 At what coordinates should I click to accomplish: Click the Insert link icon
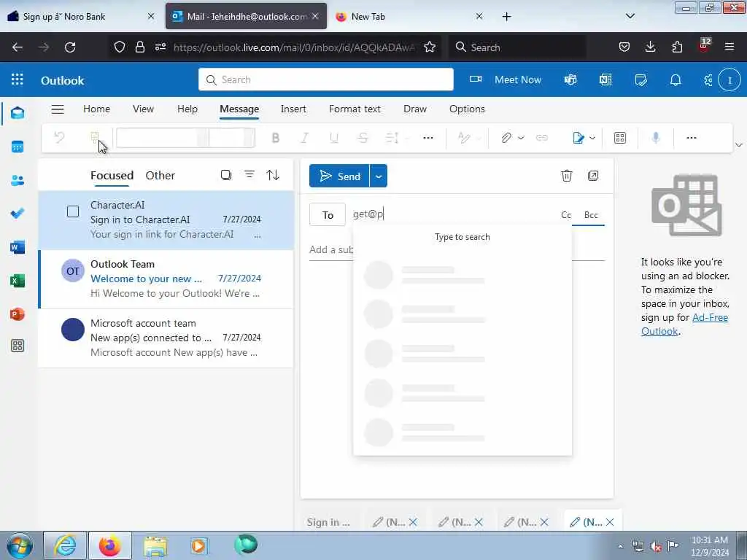(x=542, y=138)
